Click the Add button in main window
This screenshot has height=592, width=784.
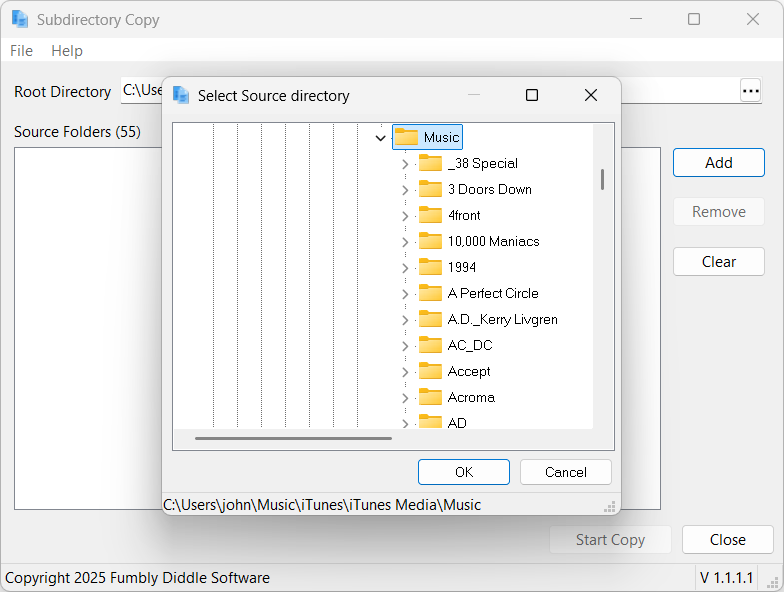(x=718, y=162)
